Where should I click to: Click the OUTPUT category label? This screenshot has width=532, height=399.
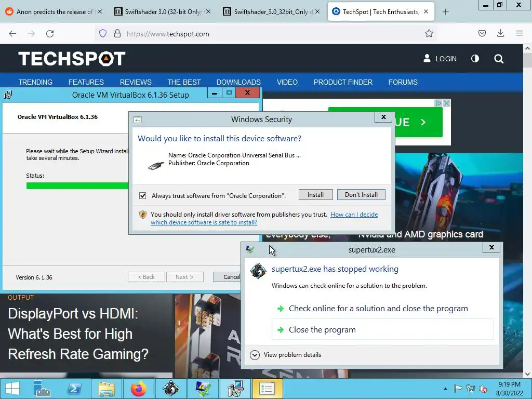[21, 298]
